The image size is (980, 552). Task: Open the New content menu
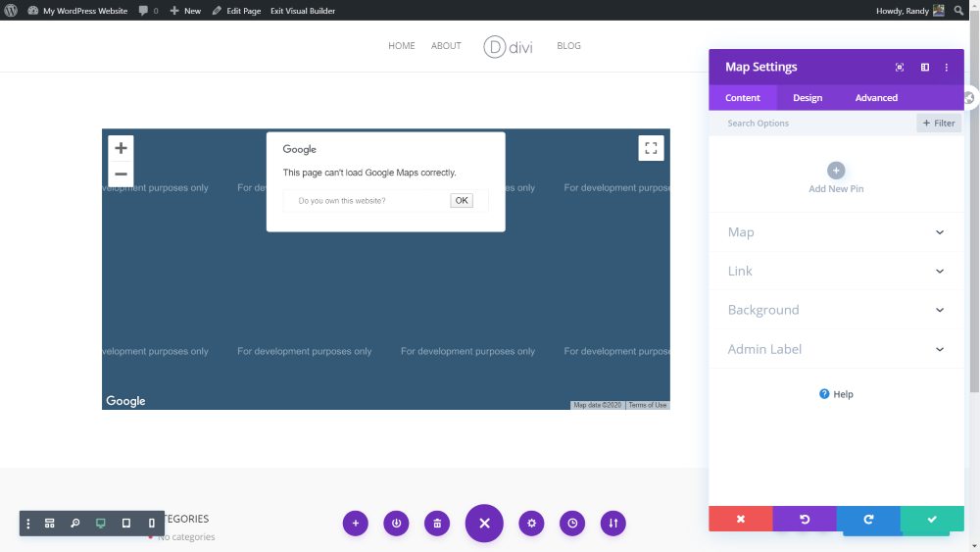(185, 11)
